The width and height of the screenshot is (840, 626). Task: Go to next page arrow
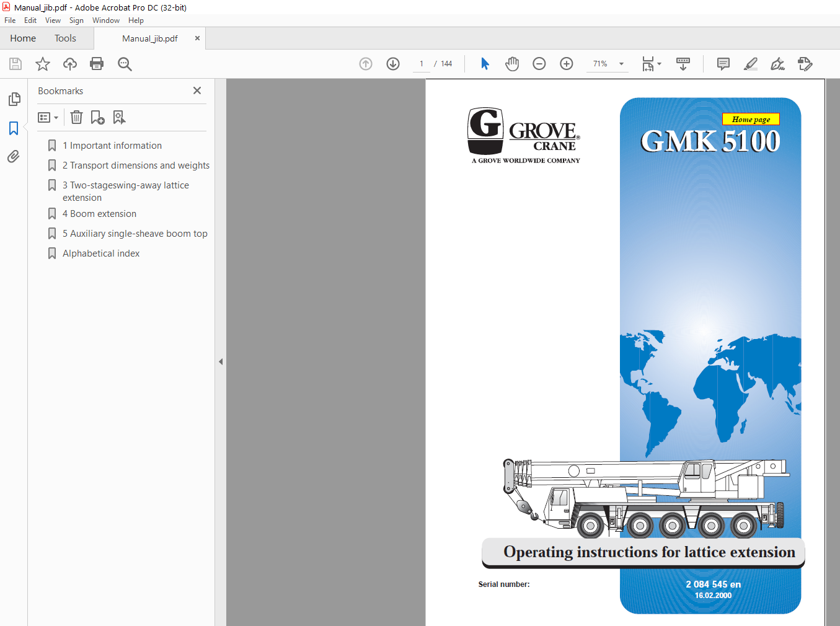[393, 64]
